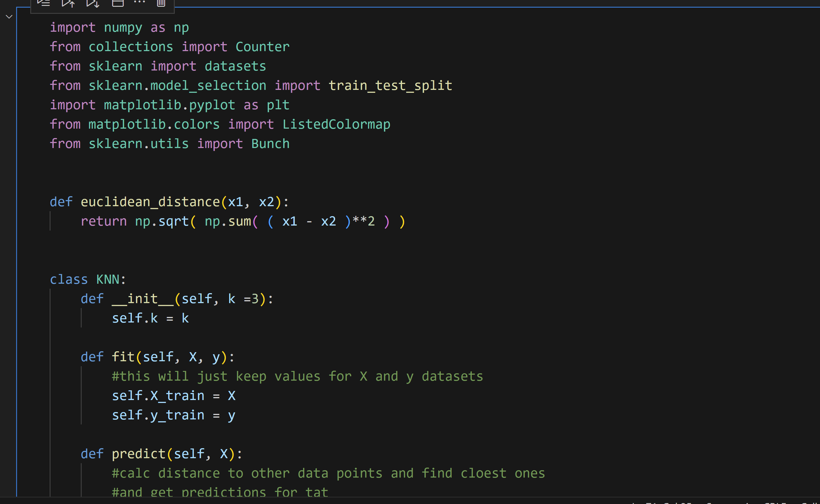Place cursor on 'Counter' in collections import
The width and height of the screenshot is (820, 504).
tap(262, 47)
